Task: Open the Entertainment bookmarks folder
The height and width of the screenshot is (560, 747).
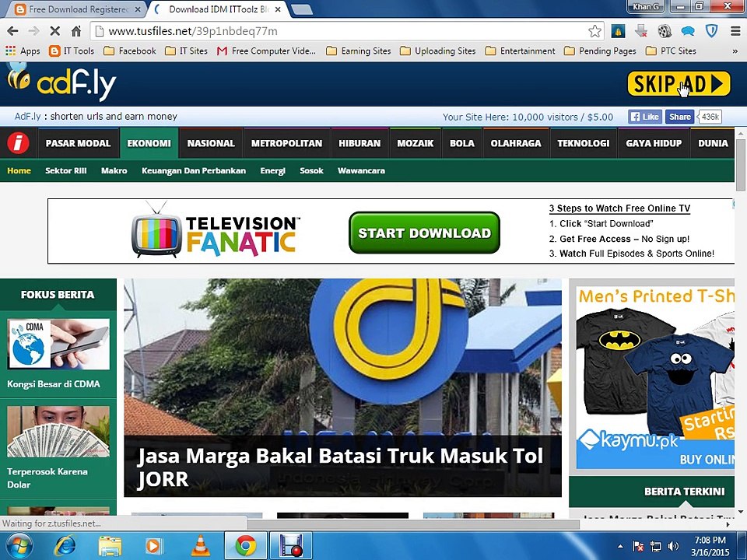Action: coord(520,51)
